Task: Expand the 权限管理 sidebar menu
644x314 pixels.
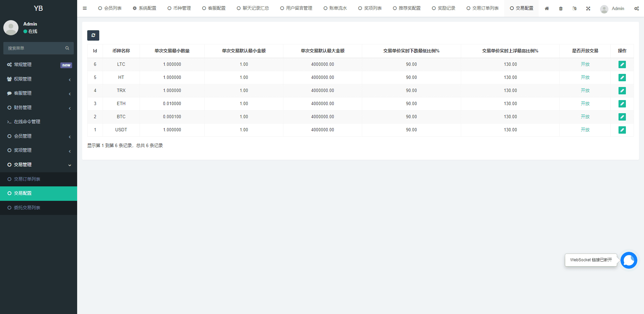Action: point(39,79)
